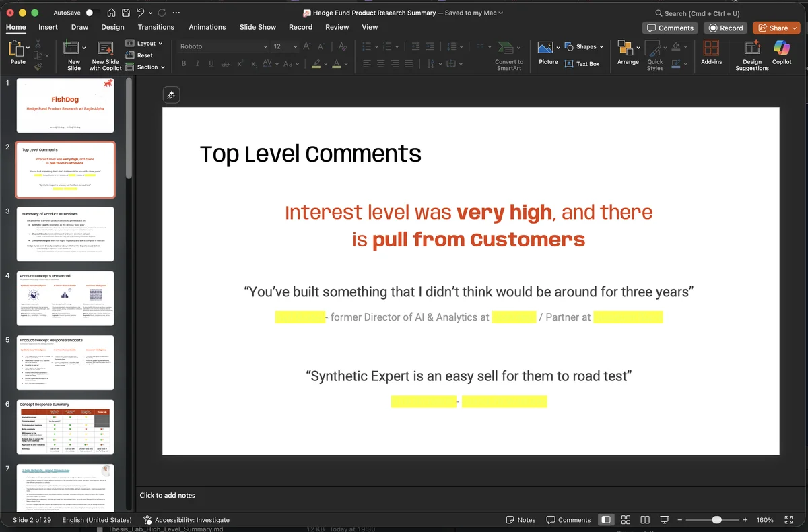The width and height of the screenshot is (808, 532).
Task: Apply text highlight color
Action: [316, 64]
